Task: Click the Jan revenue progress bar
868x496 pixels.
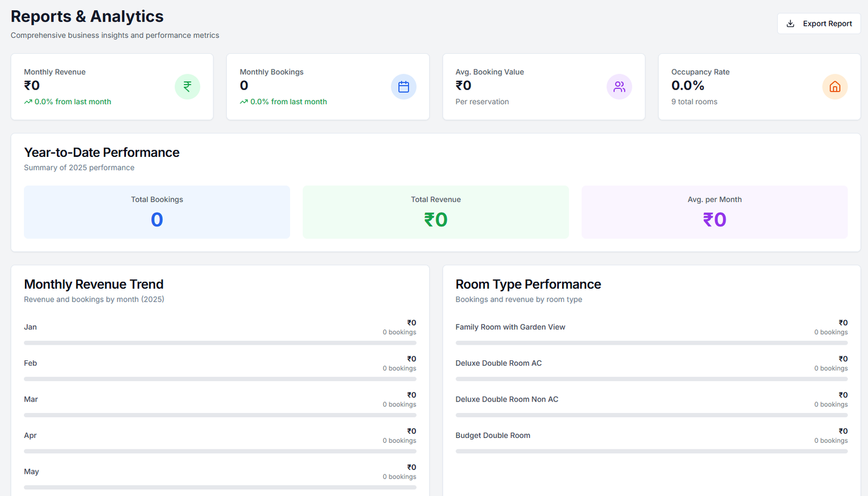Action: pos(220,342)
